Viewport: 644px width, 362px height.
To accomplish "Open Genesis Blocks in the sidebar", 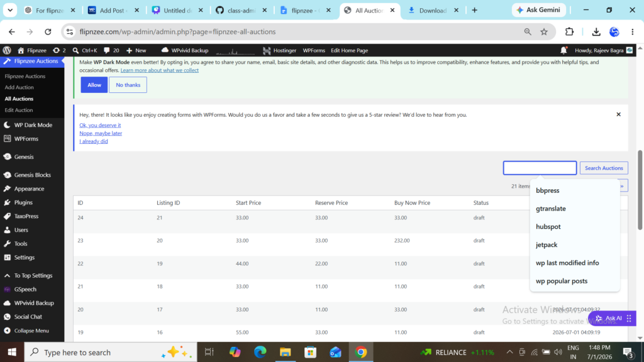I will click(32, 175).
